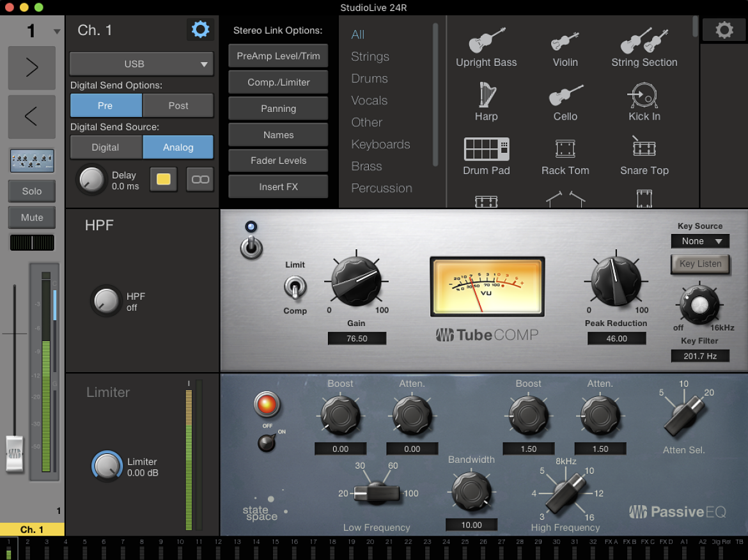748x560 pixels.
Task: Click the Gain value field 76.50
Action: tap(356, 338)
